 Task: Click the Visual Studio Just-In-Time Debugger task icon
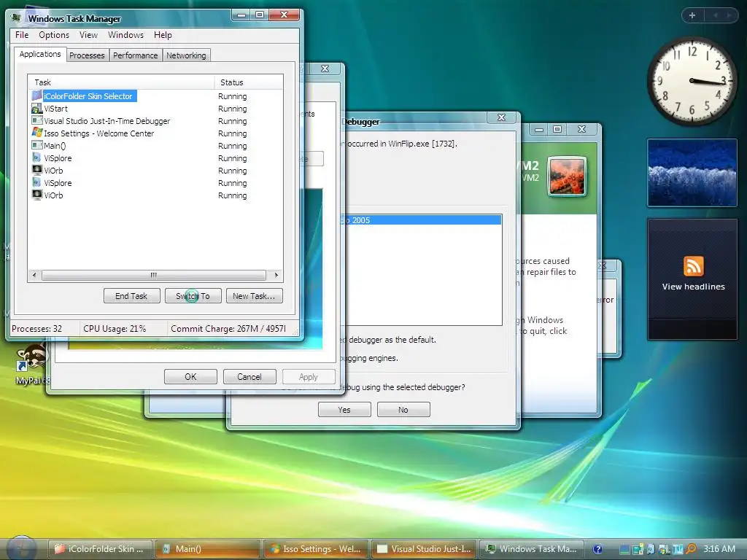36,120
